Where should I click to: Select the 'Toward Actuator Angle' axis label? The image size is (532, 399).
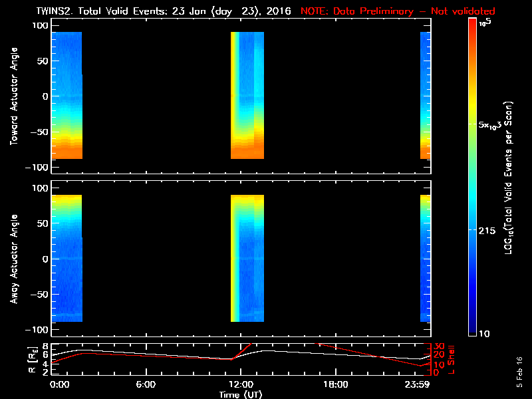14,96
